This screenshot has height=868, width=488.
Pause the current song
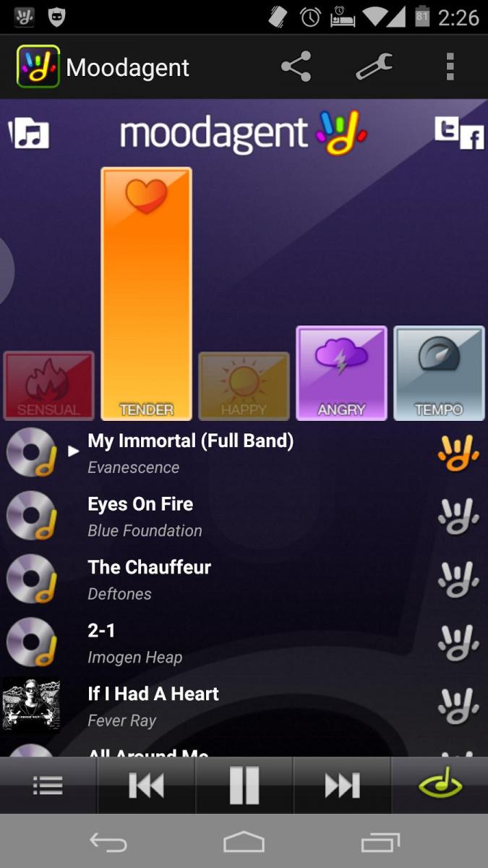coord(244,786)
